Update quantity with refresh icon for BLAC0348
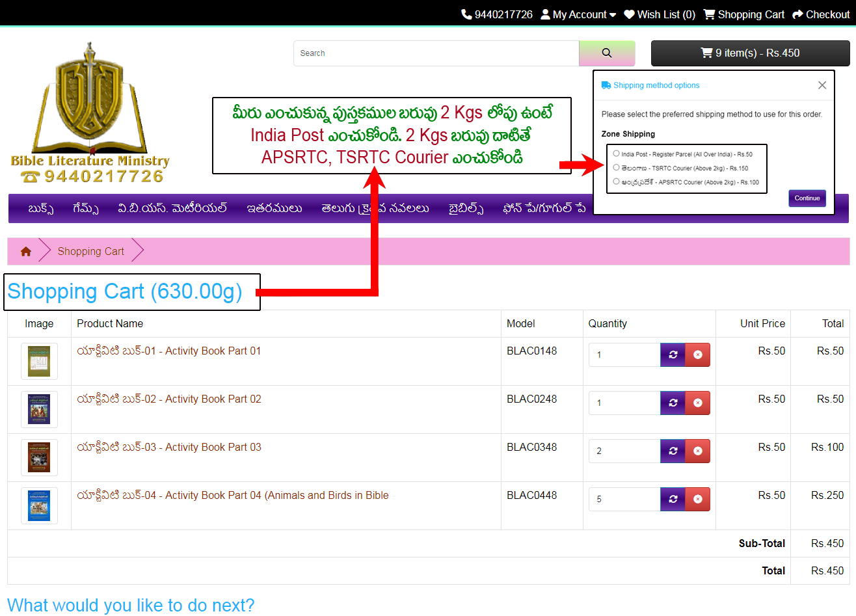Screen dimensions: 856x616 pos(673,451)
